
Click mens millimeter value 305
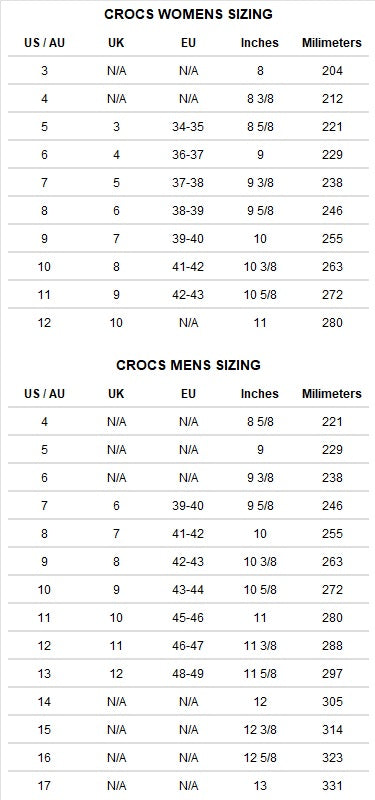[332, 702]
